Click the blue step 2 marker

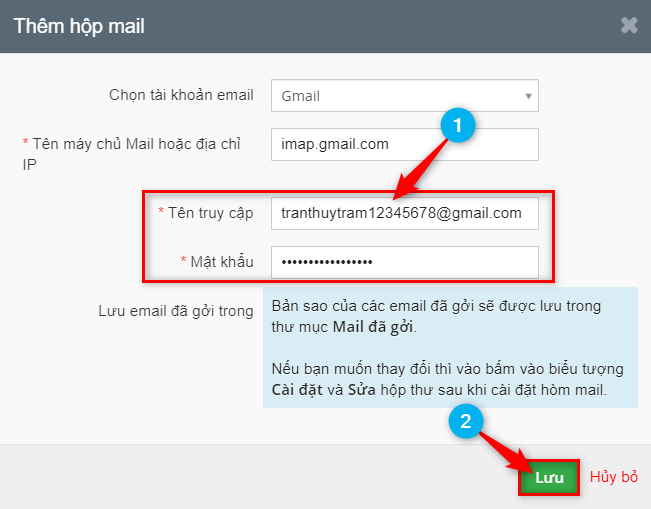(x=466, y=418)
